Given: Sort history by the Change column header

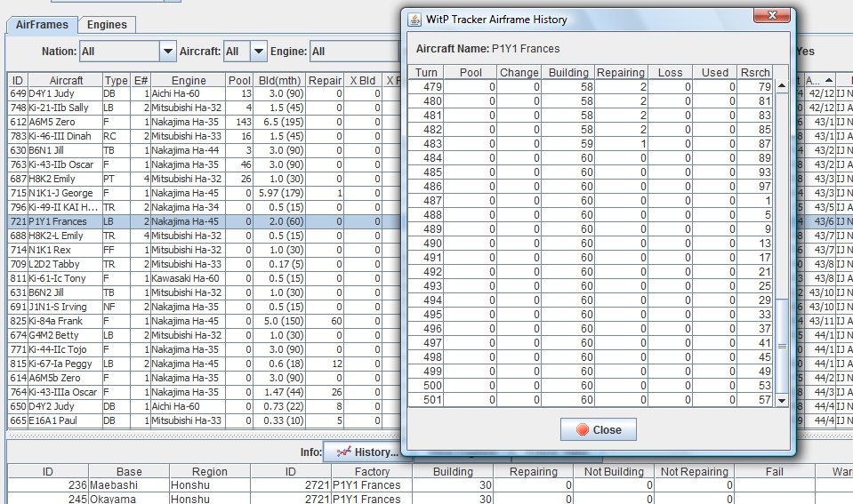Looking at the screenshot, I should pyautogui.click(x=519, y=72).
